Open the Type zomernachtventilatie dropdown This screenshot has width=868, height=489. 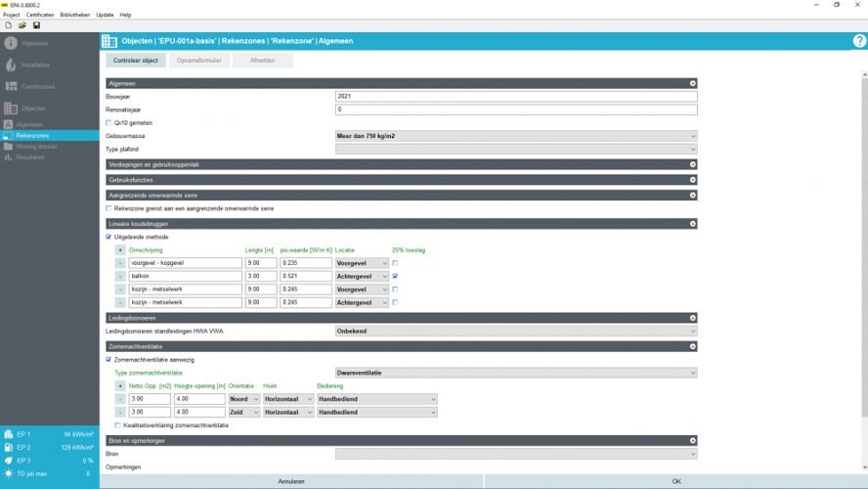[x=515, y=373]
